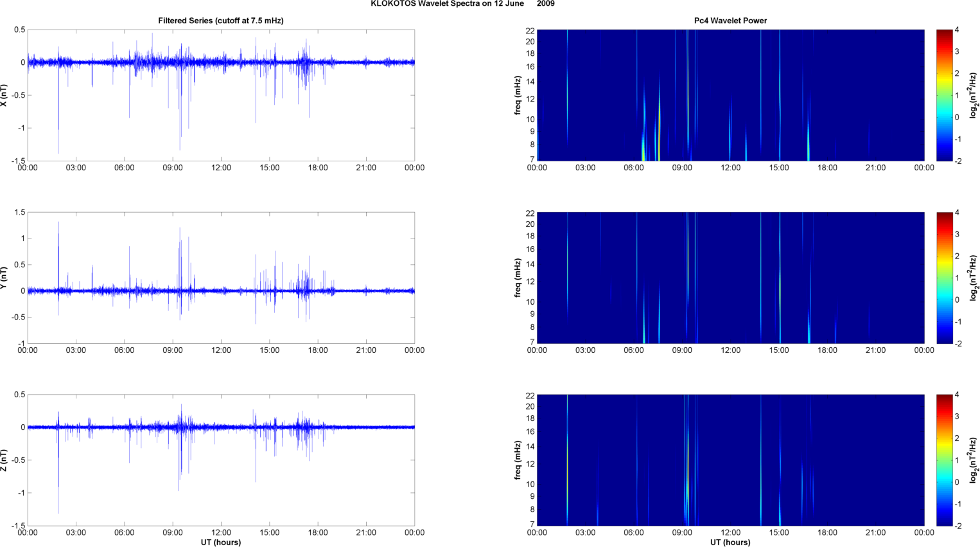Click the "freq (mHz)" label of the middle spectrum
This screenshot has width=980, height=547.
pos(518,278)
